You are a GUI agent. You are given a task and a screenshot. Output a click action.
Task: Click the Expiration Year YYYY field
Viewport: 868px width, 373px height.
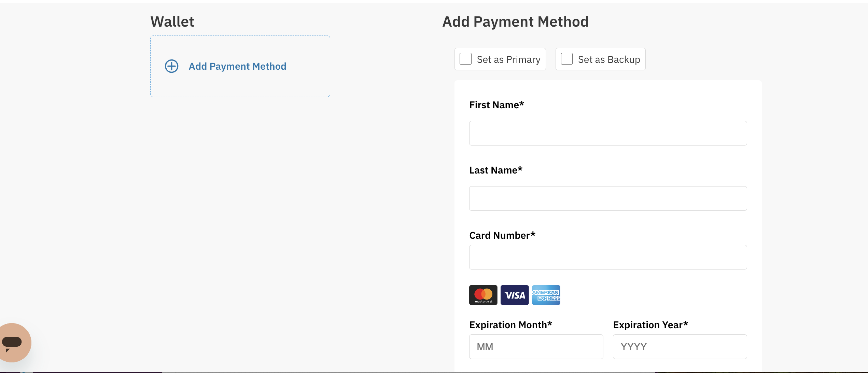680,347
